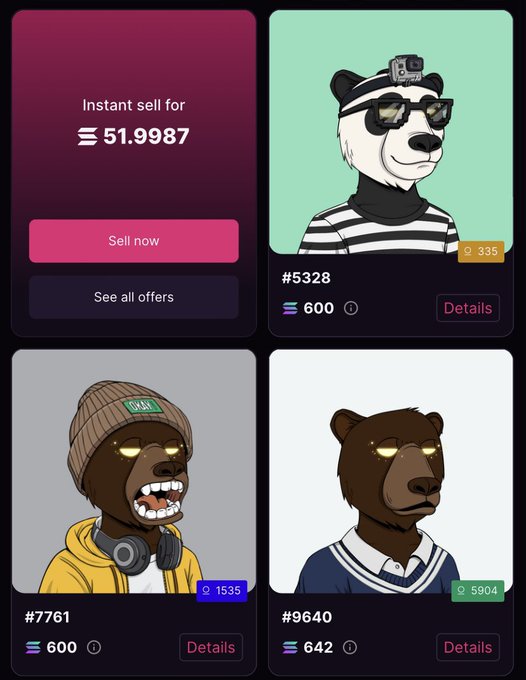Open Details for bear #5328
Viewport: 526px width, 680px height.
(468, 308)
